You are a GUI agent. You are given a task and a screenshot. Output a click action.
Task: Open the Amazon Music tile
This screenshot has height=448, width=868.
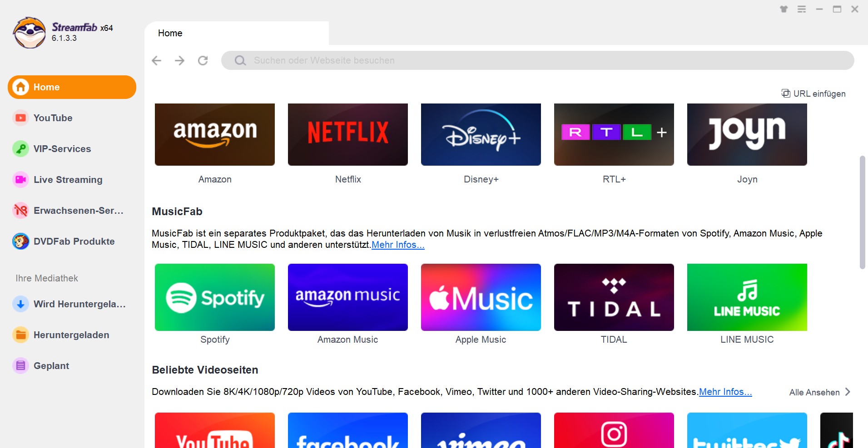pos(348,297)
